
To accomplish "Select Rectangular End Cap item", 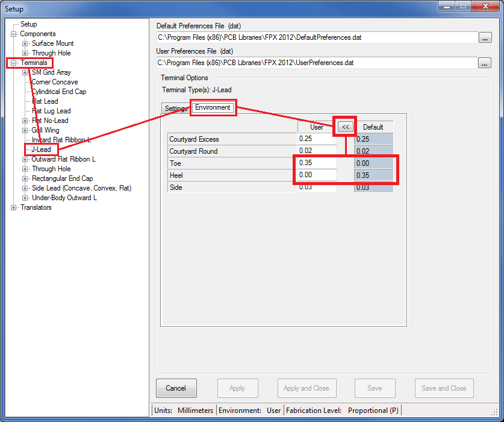I will pos(63,178).
